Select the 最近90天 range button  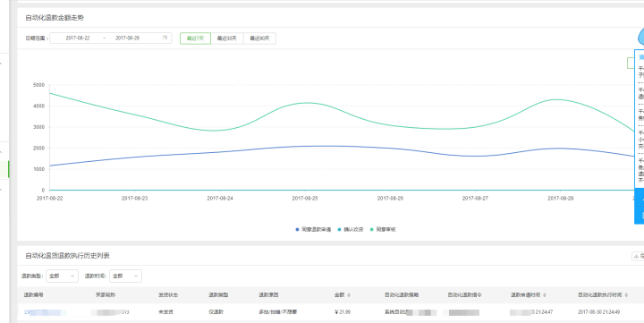click(259, 38)
